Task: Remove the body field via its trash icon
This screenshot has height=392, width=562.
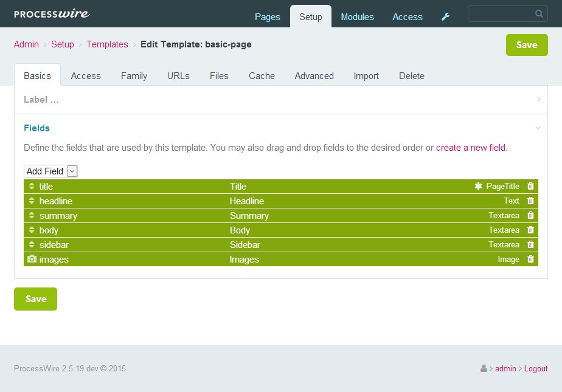Action: tap(530, 230)
